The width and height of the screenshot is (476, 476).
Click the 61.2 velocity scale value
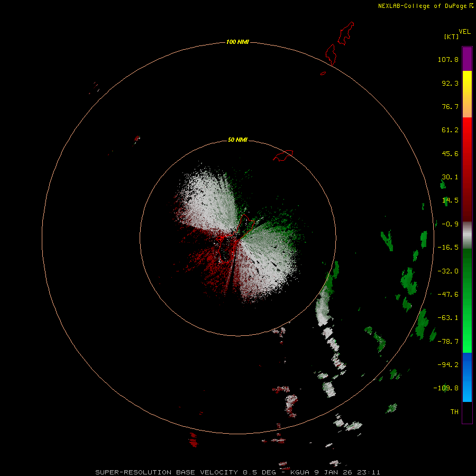(450, 130)
